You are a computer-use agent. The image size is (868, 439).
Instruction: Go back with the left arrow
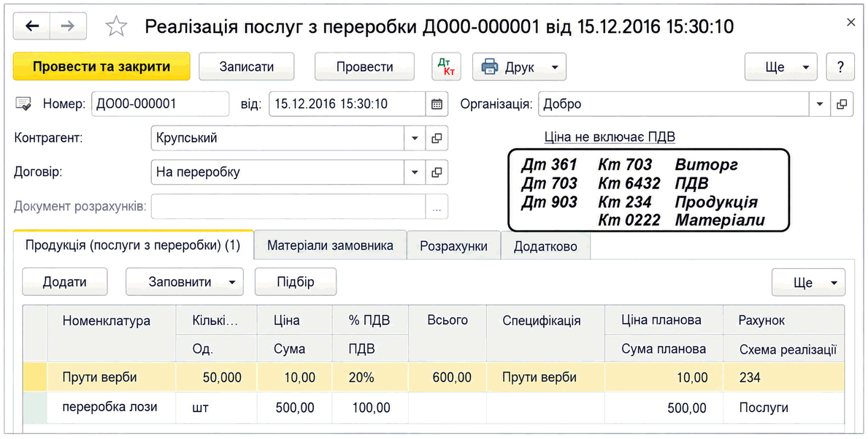[31, 26]
